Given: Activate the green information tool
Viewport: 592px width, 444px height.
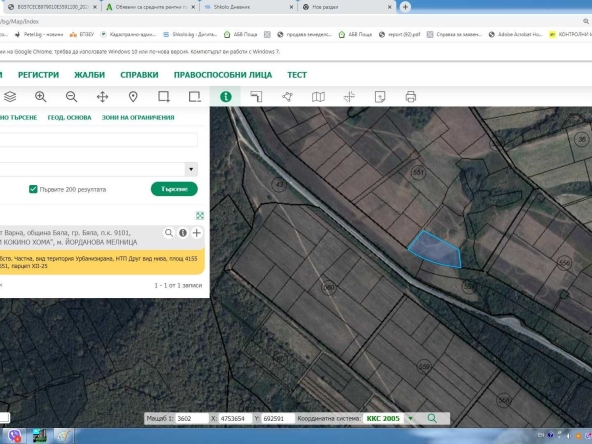Looking at the screenshot, I should 226,97.
